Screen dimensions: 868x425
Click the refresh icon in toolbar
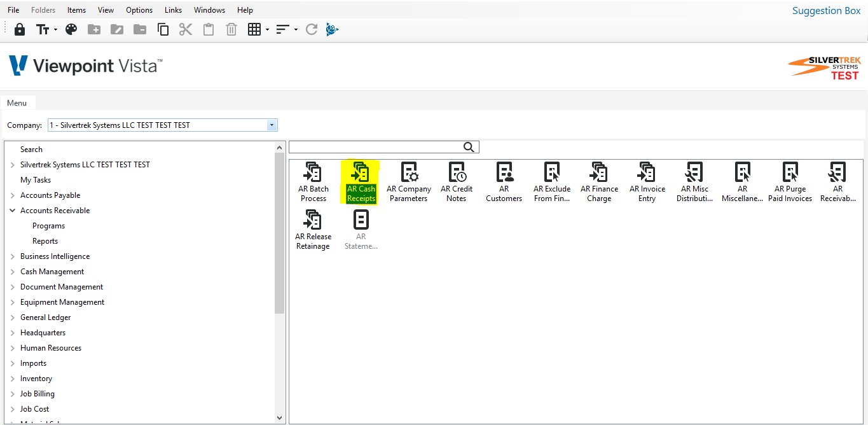click(x=311, y=29)
